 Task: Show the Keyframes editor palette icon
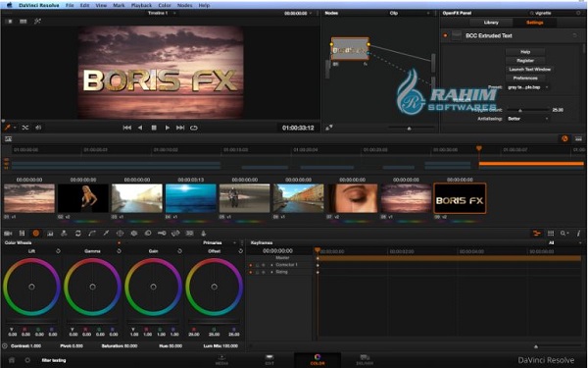tap(537, 234)
